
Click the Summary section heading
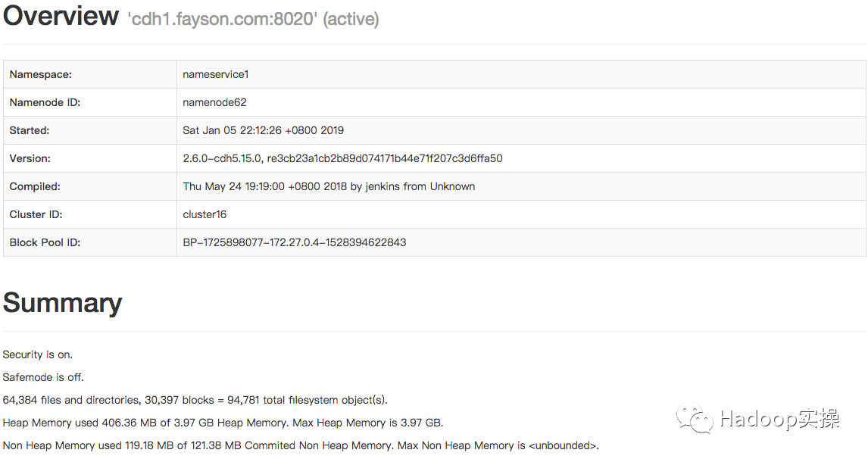coord(62,303)
